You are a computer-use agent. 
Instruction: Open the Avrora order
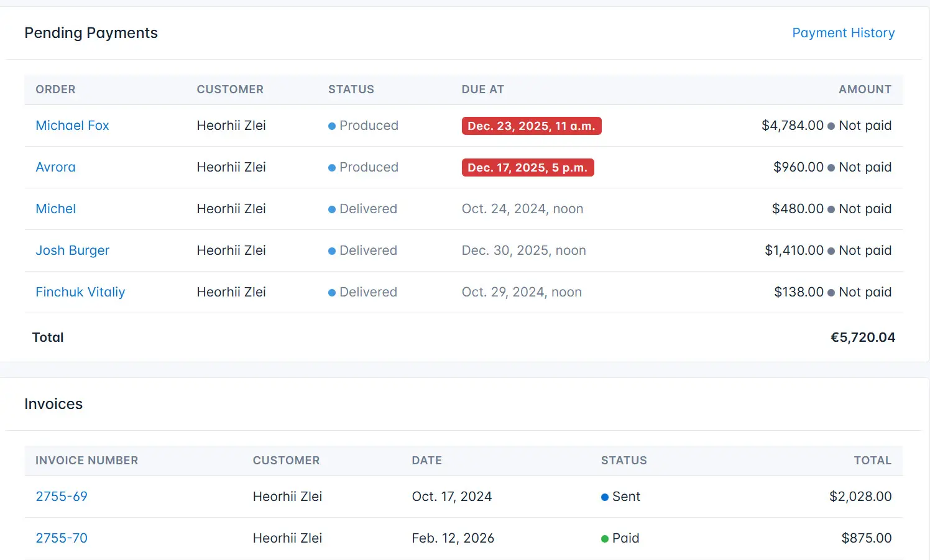coord(55,167)
